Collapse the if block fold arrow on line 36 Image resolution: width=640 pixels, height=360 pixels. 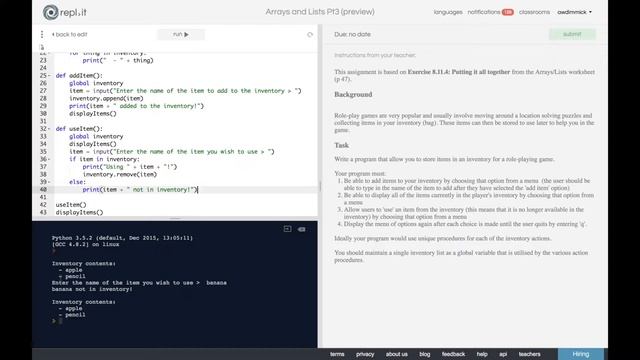pyautogui.click(x=49, y=159)
